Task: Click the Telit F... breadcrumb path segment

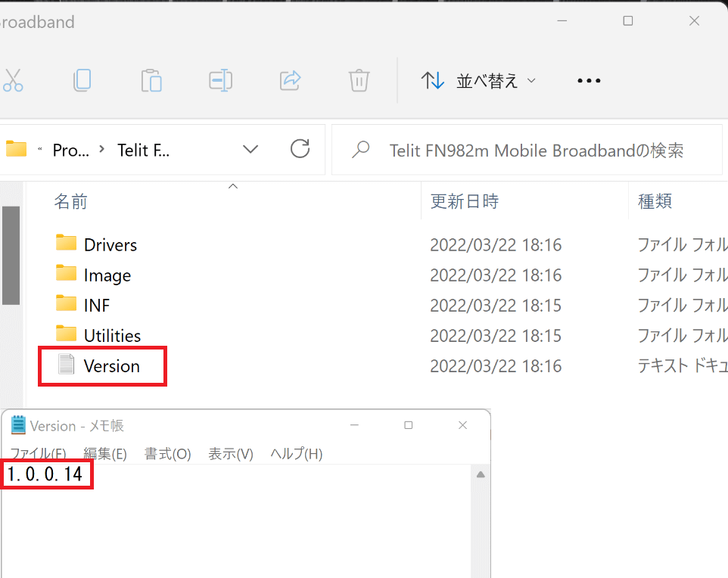Action: tap(144, 150)
